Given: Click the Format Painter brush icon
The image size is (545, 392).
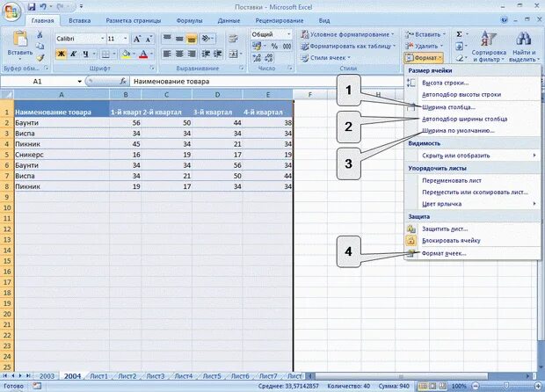Looking at the screenshot, I should 40,57.
